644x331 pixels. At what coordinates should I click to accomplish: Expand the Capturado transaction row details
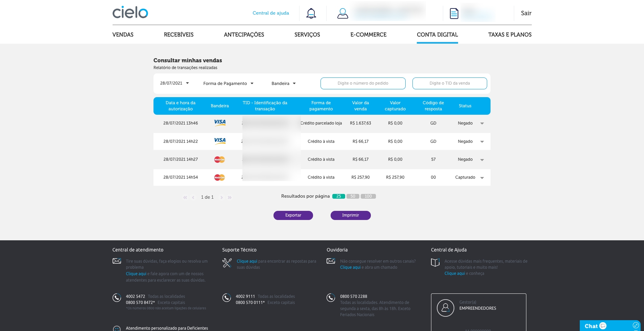[x=482, y=178]
